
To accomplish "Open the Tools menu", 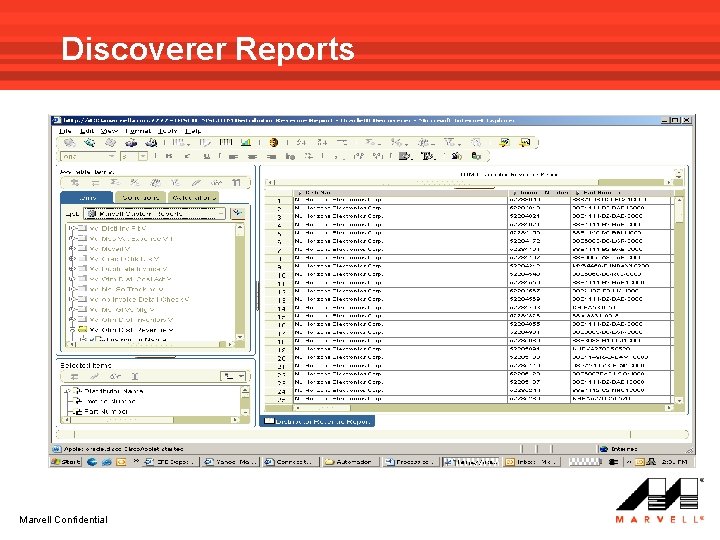I will click(x=167, y=131).
